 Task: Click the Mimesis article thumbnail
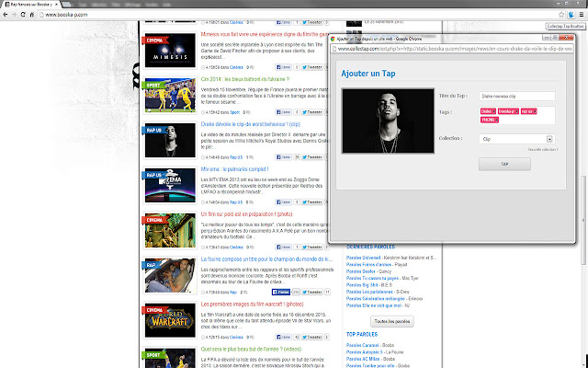click(170, 50)
